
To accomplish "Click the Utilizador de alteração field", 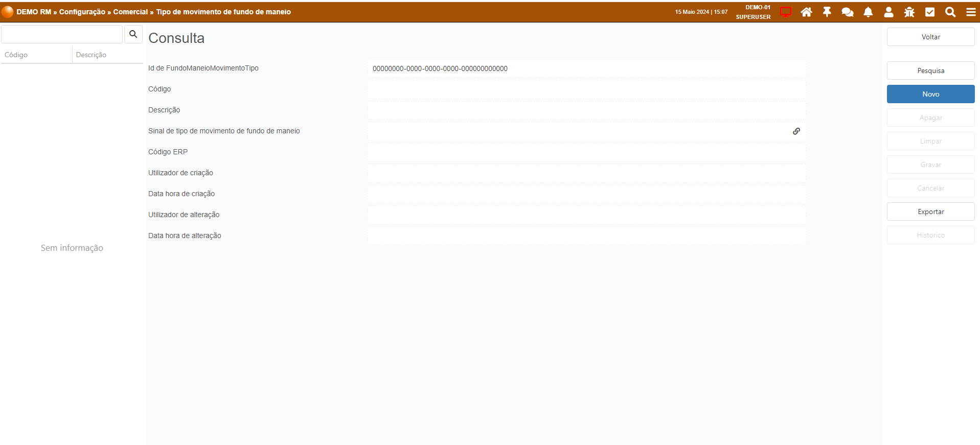I will [x=586, y=215].
